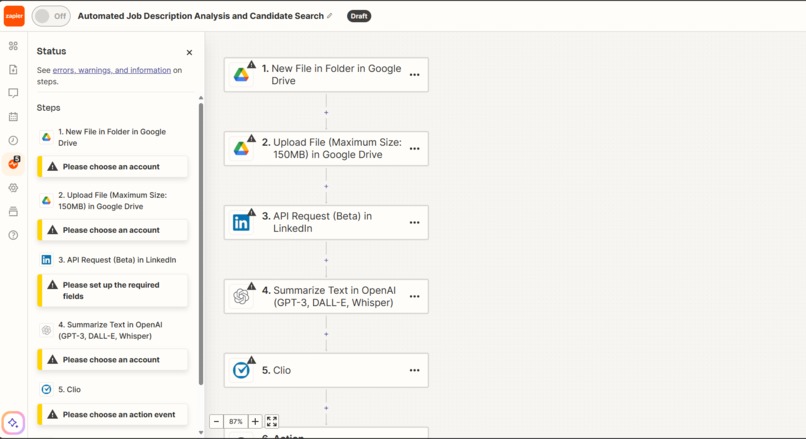The width and height of the screenshot is (806, 439).
Task: Click the 87% zoom level field
Action: (236, 422)
